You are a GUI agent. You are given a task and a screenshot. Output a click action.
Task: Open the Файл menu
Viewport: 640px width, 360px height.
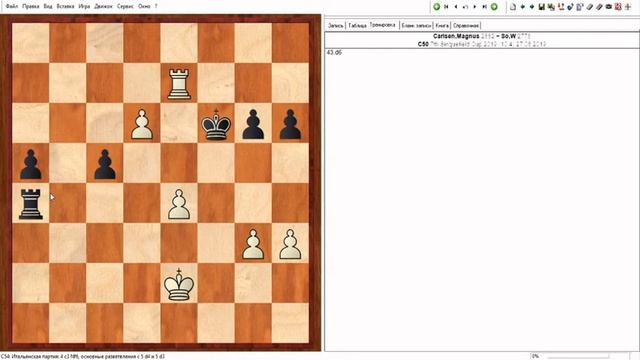click(x=11, y=7)
